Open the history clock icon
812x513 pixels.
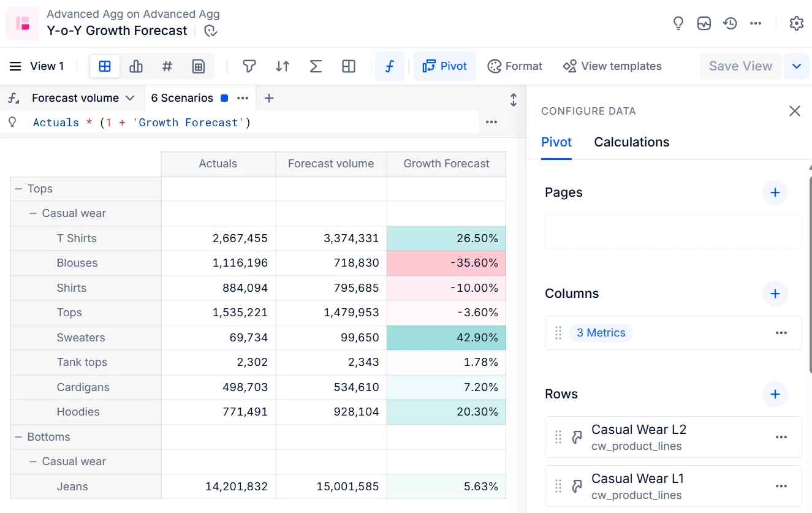pos(729,23)
